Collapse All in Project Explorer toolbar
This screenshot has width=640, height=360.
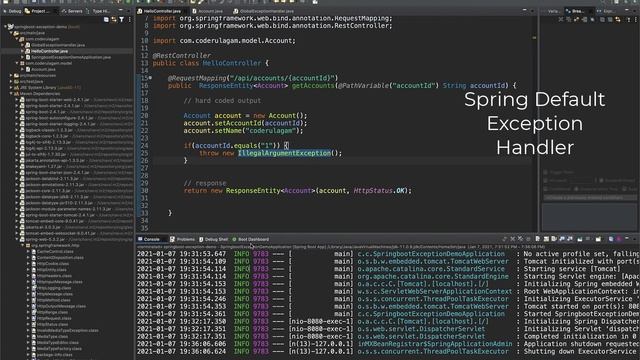tap(106, 19)
